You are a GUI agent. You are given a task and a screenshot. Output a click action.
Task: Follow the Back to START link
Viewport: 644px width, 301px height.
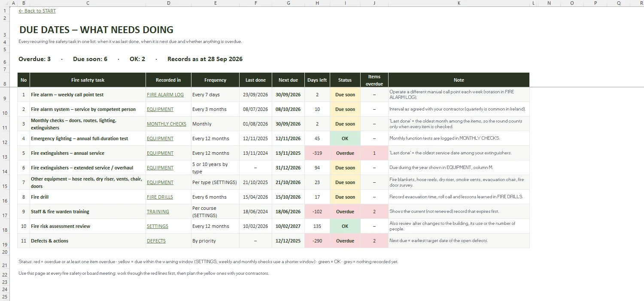[37, 11]
